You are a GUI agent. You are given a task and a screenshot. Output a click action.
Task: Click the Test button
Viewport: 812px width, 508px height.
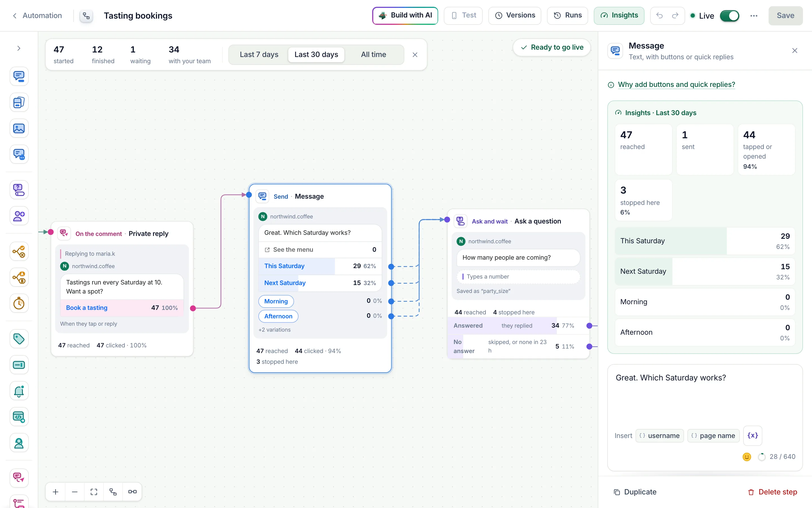[x=463, y=16]
